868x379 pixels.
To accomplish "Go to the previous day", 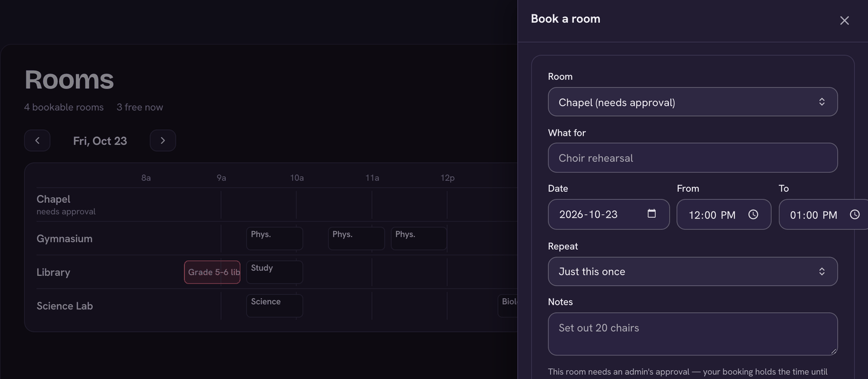I will point(37,141).
